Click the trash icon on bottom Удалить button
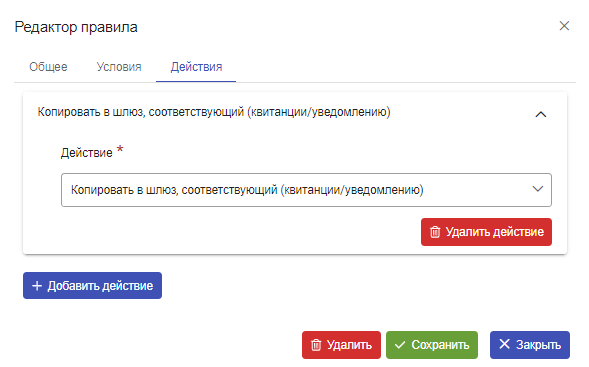Screen dimensions: 589x367 coord(316,345)
